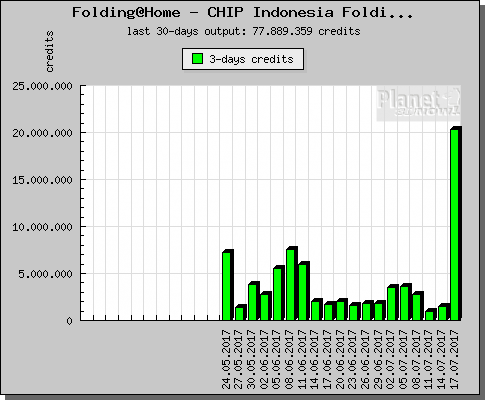
Task: Click the chart title 'Folding@Home – CHIP Indonesia Foldi...'
Action: point(243,13)
